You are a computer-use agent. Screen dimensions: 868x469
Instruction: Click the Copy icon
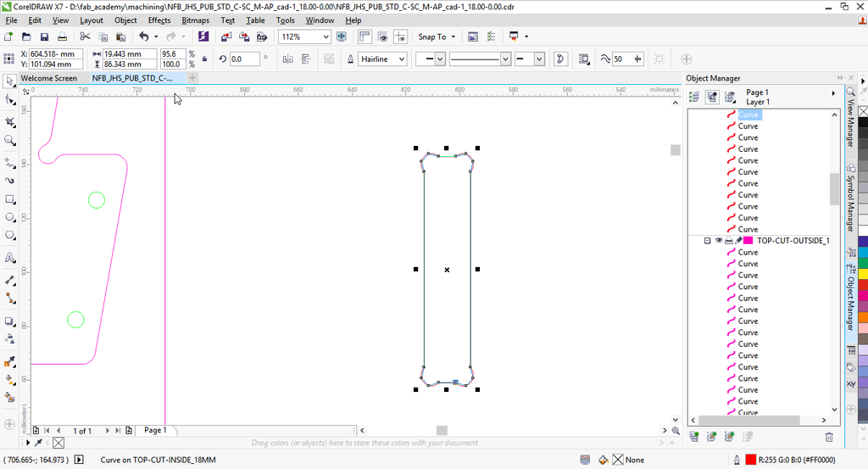[103, 36]
